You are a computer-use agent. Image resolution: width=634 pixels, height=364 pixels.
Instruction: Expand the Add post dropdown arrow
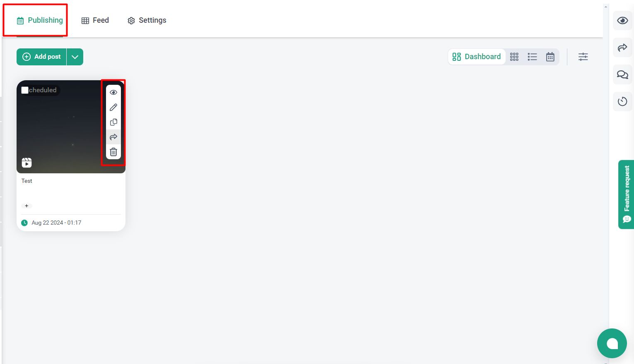[x=75, y=57]
